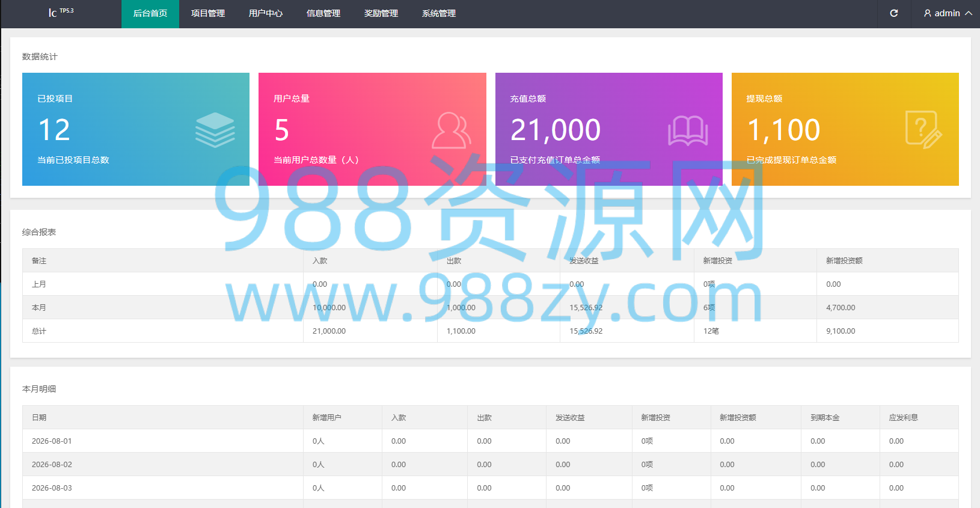Click the refresh icon in top bar
This screenshot has height=508, width=980.
click(894, 13)
